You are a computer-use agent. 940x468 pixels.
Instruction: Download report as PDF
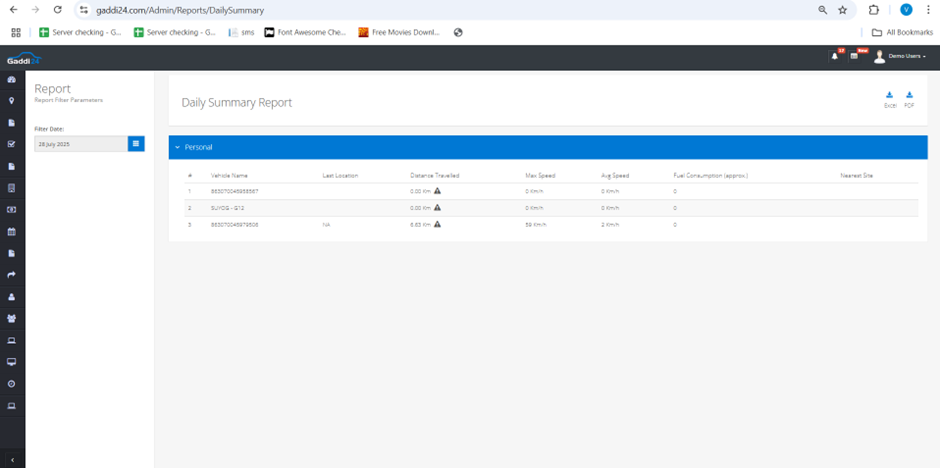tap(909, 99)
